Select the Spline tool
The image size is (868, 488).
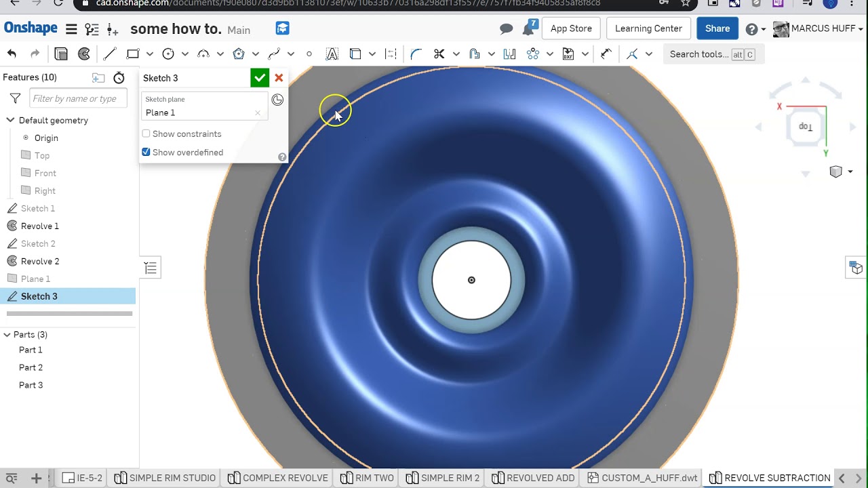pyautogui.click(x=274, y=54)
